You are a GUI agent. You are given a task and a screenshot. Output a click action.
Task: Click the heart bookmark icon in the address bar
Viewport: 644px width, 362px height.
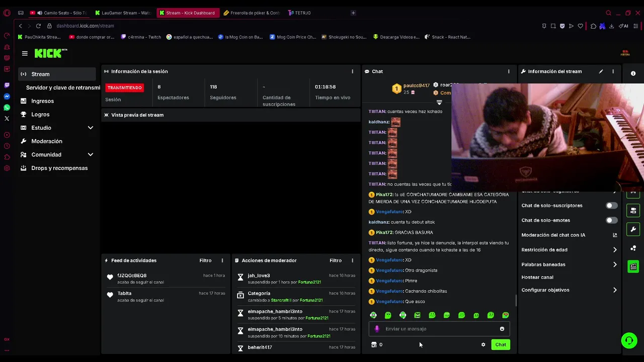tap(580, 26)
